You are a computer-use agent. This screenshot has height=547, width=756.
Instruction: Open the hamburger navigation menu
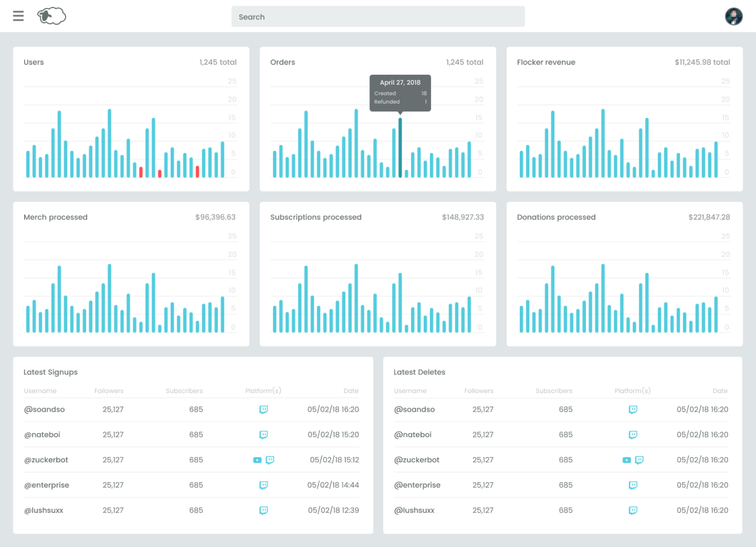(x=18, y=16)
